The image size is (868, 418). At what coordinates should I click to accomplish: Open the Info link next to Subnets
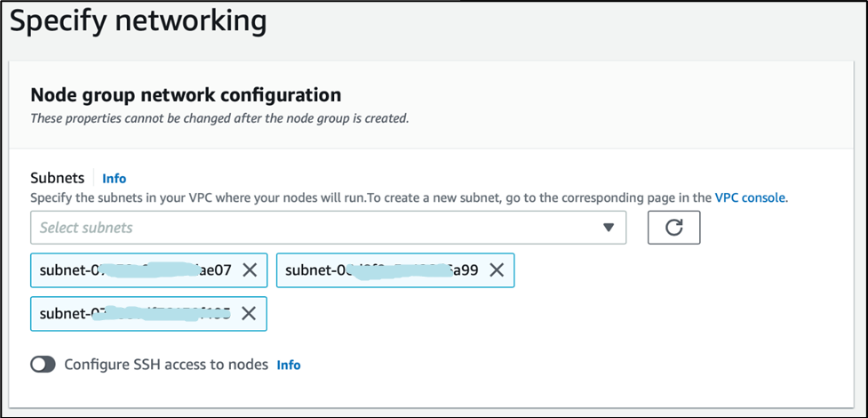115,178
